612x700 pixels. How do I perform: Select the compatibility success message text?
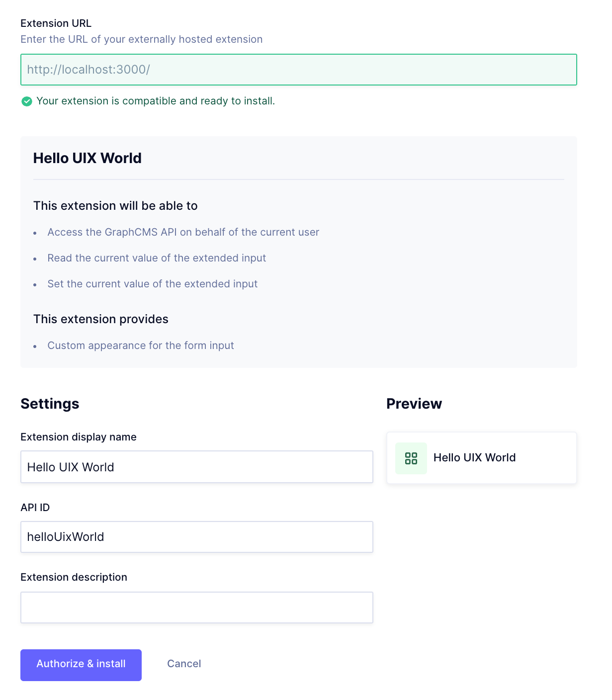click(156, 101)
